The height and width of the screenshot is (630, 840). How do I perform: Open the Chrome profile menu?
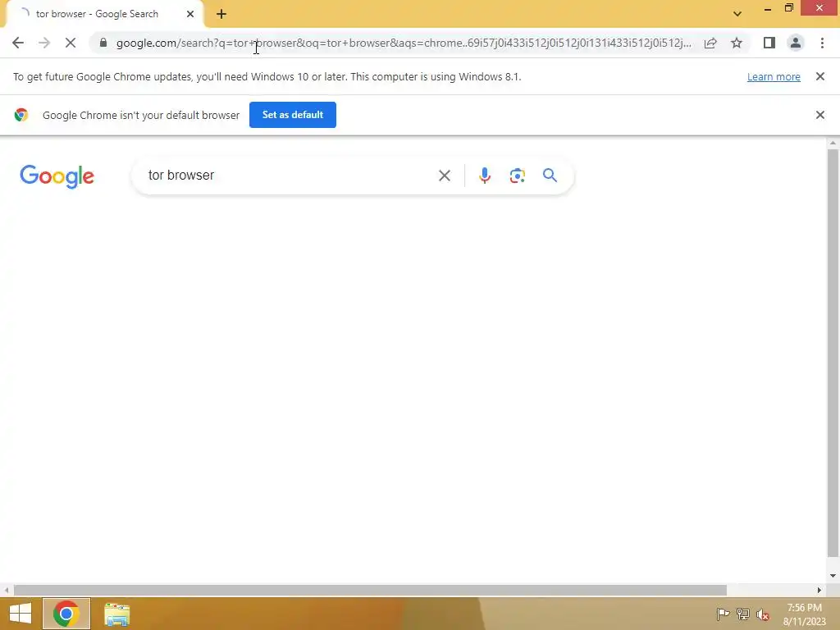tap(796, 43)
